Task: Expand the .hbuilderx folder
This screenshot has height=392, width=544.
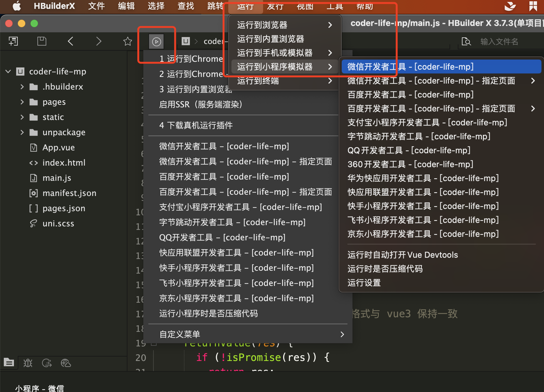Action: click(22, 87)
